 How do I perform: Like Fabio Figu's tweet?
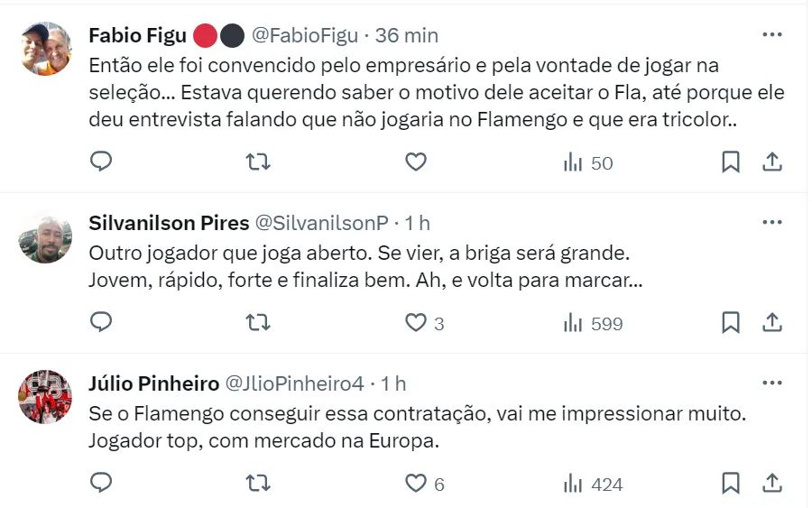tap(415, 162)
